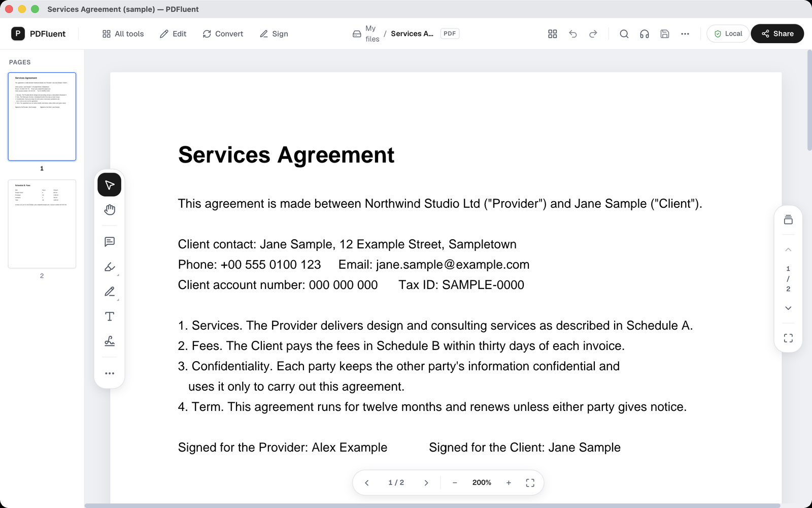Click the Services A... file name

[x=412, y=34]
